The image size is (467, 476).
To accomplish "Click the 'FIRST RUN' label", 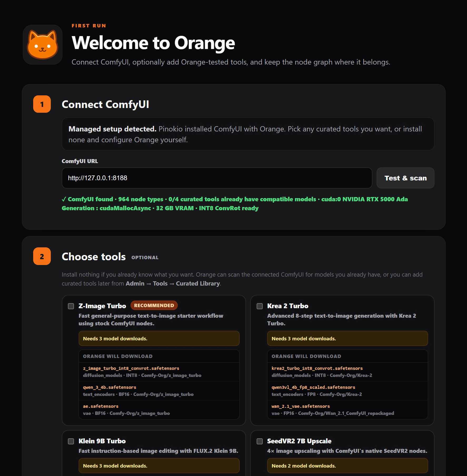I will click(x=89, y=26).
